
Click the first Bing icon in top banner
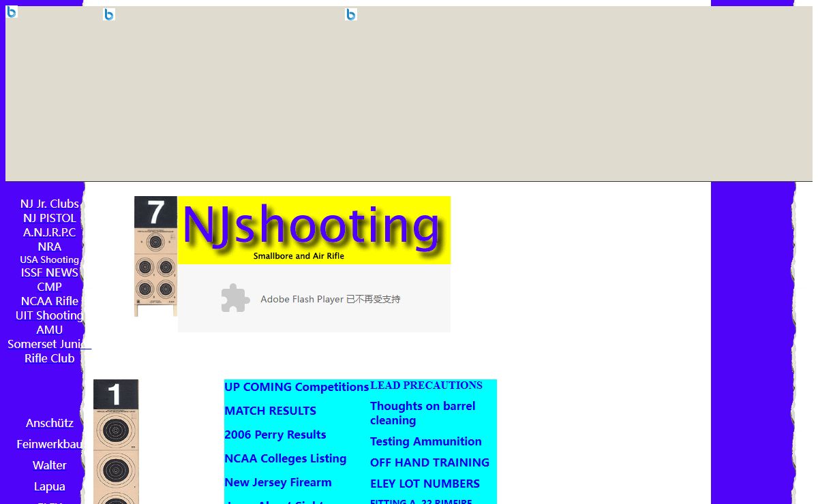(x=12, y=12)
